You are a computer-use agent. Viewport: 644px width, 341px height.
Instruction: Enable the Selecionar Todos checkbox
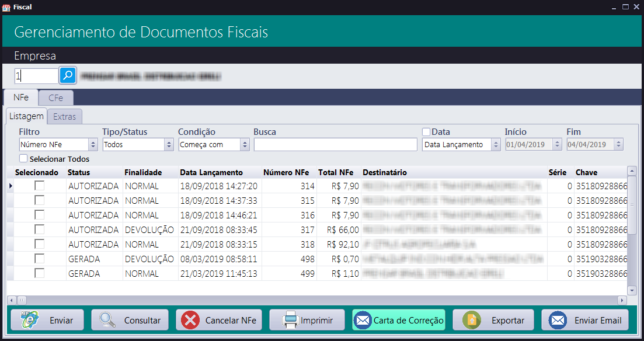pyautogui.click(x=23, y=158)
